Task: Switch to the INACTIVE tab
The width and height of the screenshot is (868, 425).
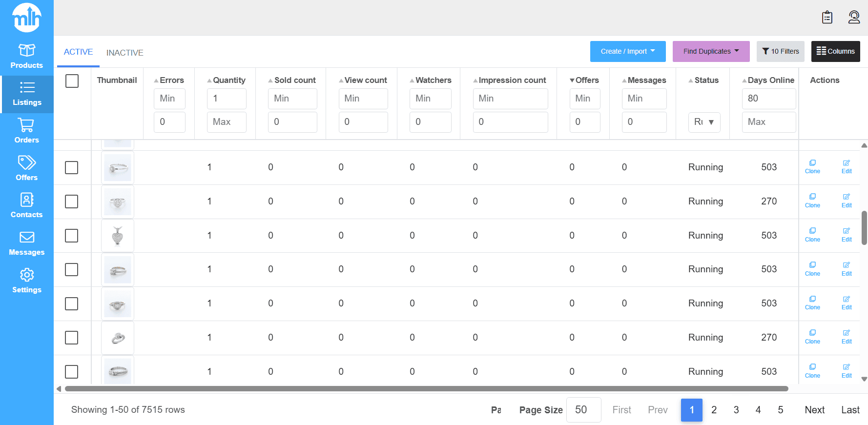Action: coord(124,53)
